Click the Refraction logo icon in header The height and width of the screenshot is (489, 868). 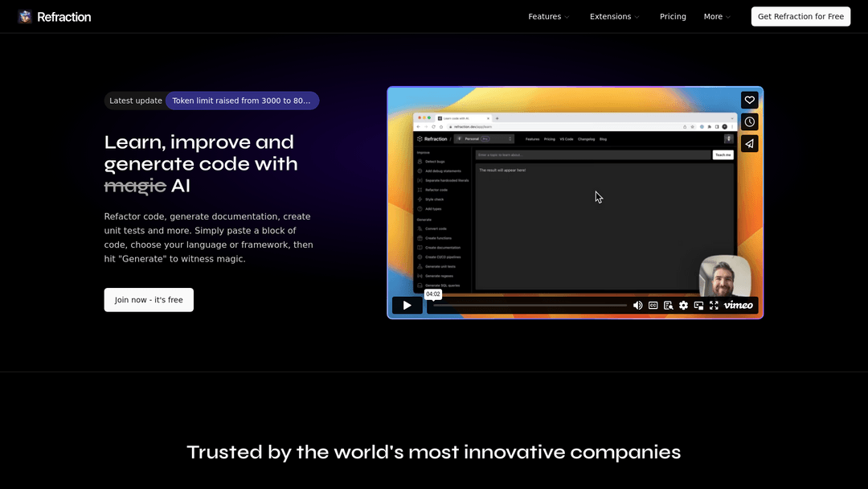coord(25,17)
